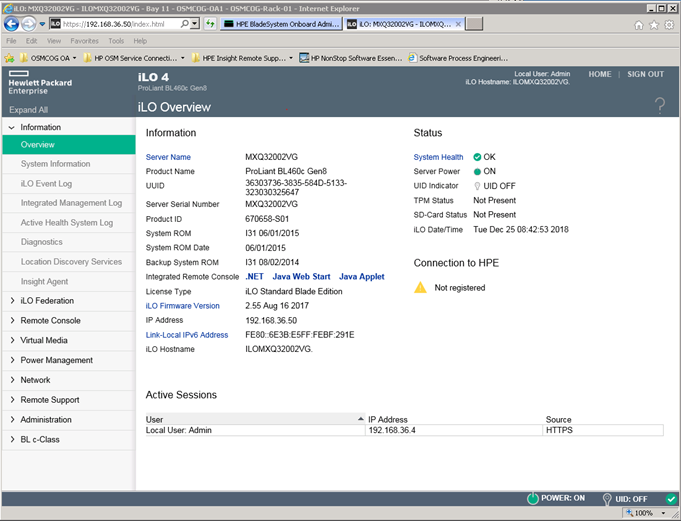Go forward with the browser Forward arrow

click(x=29, y=24)
